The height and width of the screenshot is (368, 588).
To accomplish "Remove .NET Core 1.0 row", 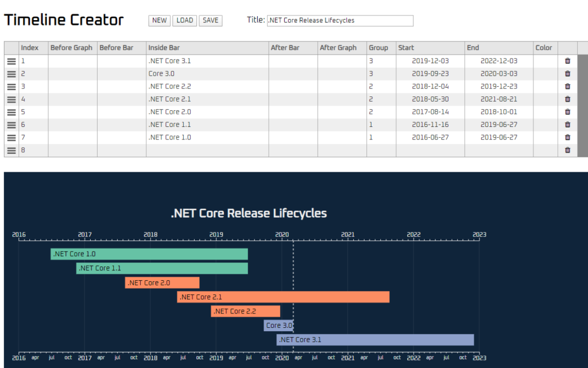I will (x=567, y=137).
